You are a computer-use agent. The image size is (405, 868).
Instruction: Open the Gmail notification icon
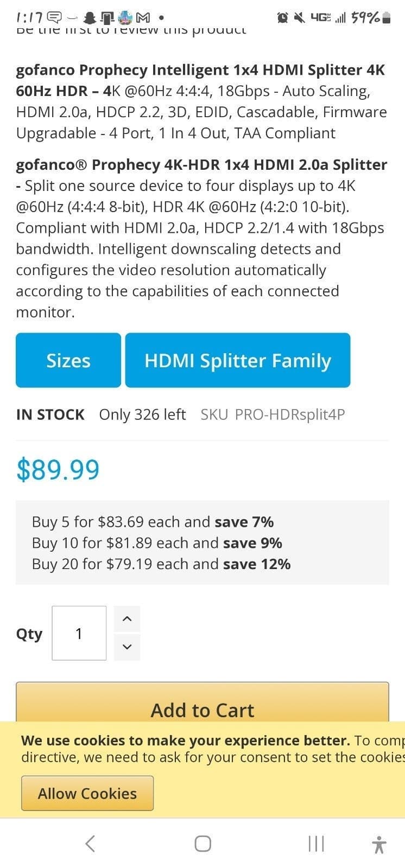click(143, 17)
